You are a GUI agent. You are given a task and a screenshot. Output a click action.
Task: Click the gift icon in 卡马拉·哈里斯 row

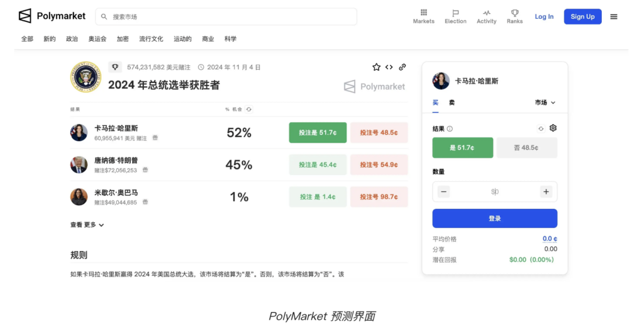155,138
